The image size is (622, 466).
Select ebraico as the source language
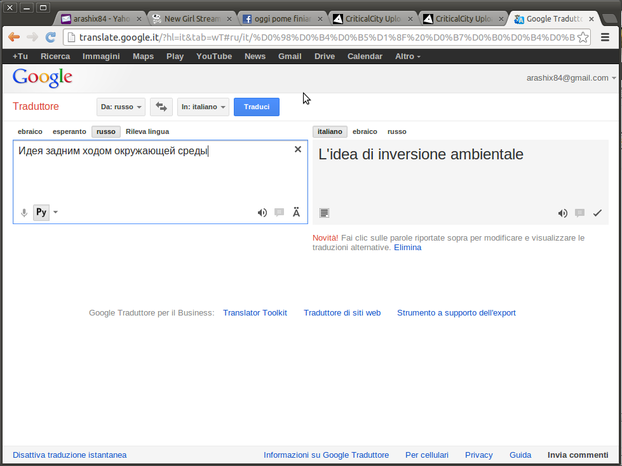click(30, 131)
